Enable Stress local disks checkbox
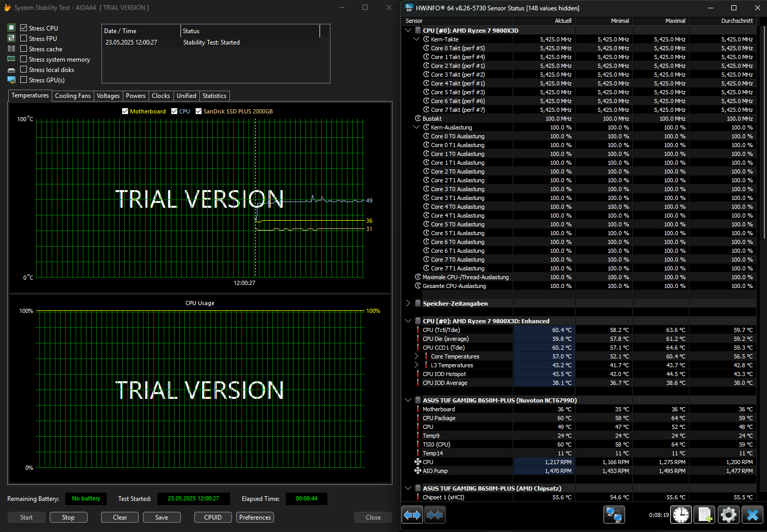This screenshot has height=532, width=767. coord(23,69)
